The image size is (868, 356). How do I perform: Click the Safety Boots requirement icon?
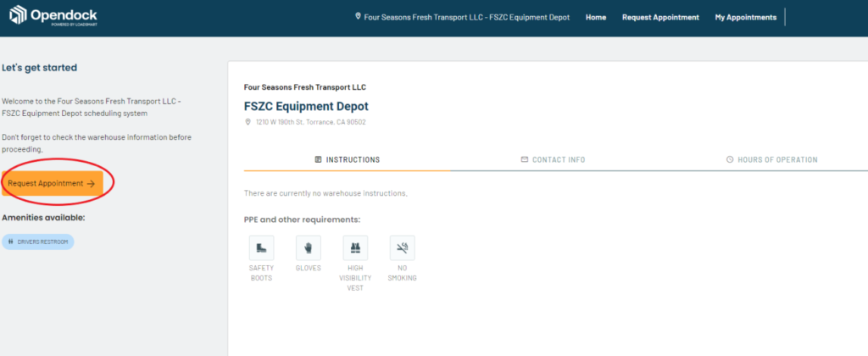tap(261, 248)
